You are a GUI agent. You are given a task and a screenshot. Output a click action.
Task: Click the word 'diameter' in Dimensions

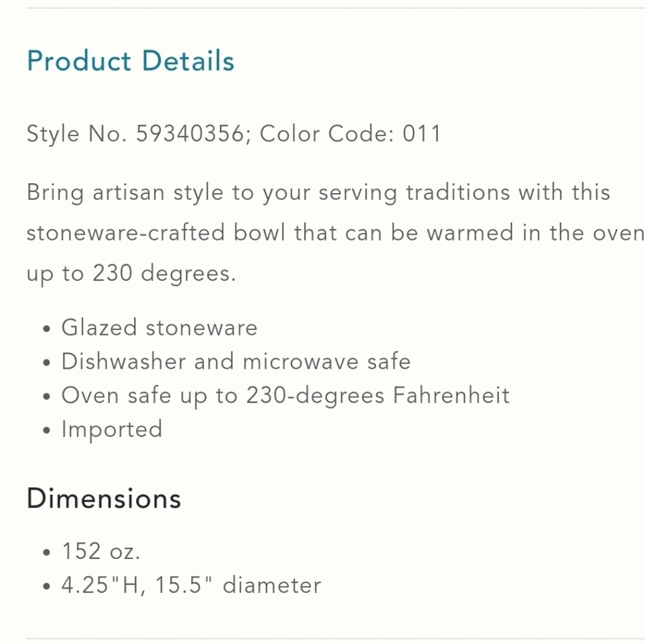[x=272, y=585]
